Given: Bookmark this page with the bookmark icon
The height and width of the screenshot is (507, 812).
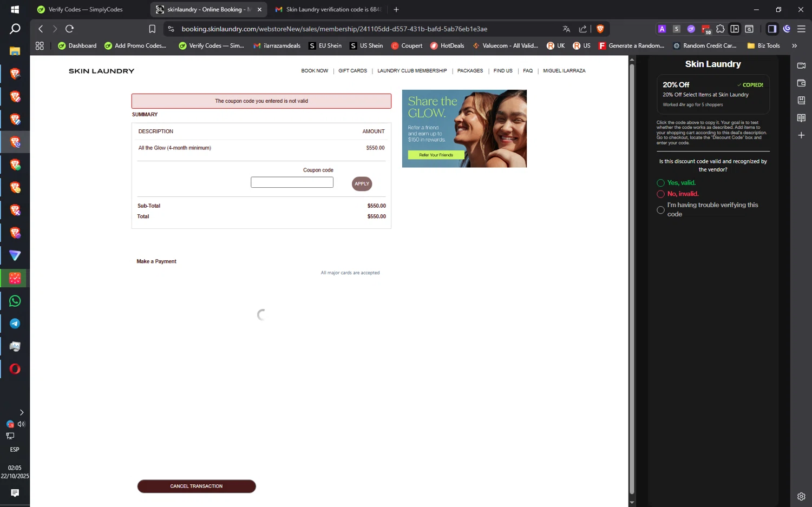Looking at the screenshot, I should point(152,29).
